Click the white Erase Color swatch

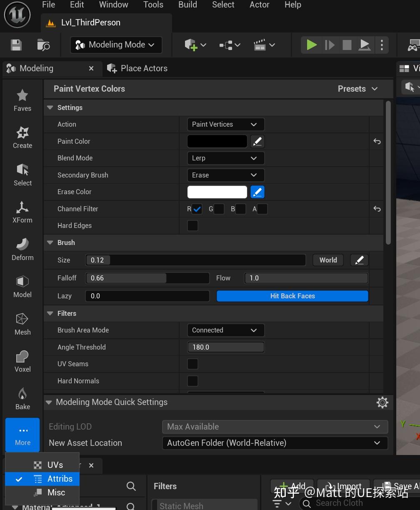(x=217, y=192)
